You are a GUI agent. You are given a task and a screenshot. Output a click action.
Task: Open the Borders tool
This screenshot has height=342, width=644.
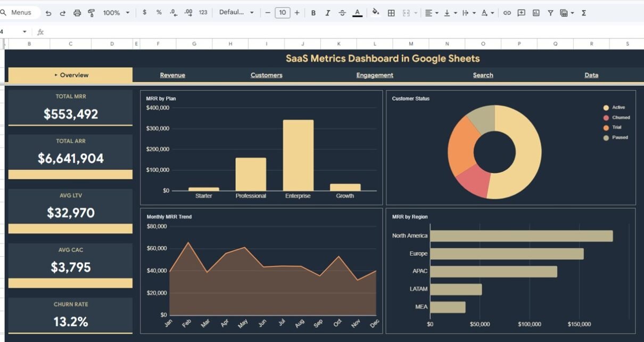tap(391, 13)
